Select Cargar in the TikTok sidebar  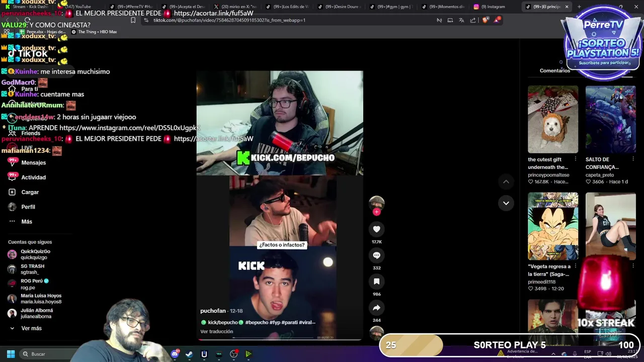click(24, 192)
